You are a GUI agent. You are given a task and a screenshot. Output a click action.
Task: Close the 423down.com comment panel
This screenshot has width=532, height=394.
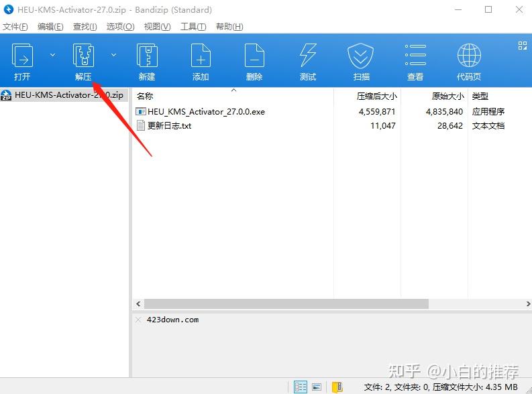point(138,320)
